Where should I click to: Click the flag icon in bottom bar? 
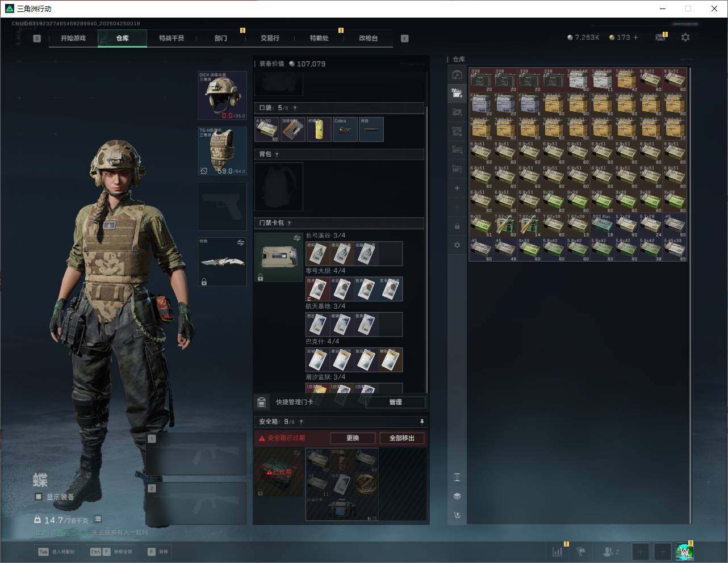[x=581, y=552]
